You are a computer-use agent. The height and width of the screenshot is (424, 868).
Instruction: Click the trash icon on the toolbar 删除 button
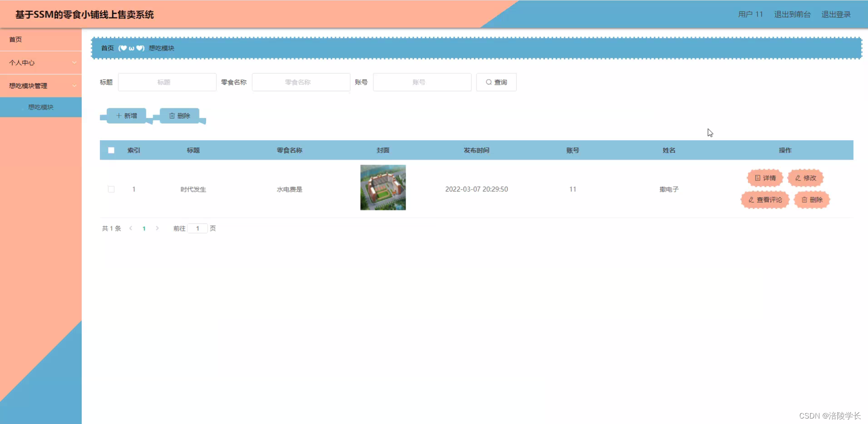pos(172,115)
